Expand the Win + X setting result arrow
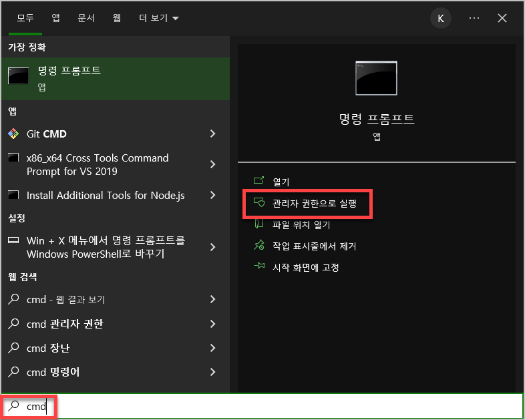Image resolution: width=525 pixels, height=420 pixels. [212, 247]
